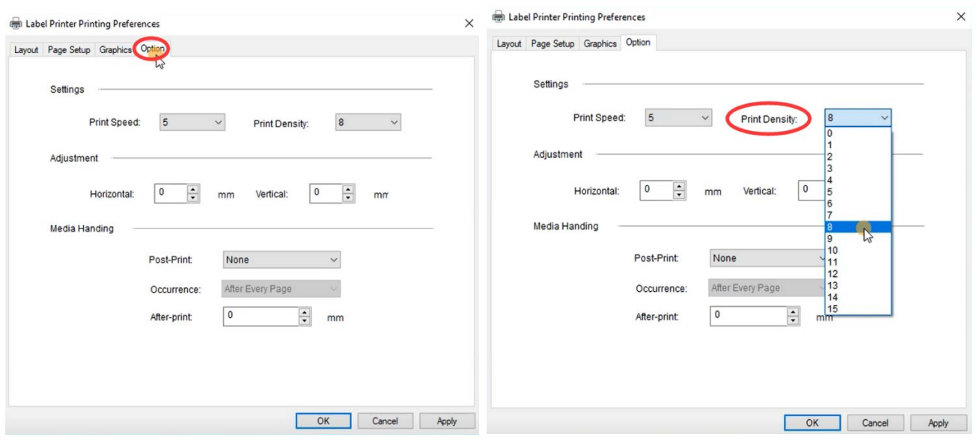Adjust After-print spinner arrows in right window

[x=794, y=316]
